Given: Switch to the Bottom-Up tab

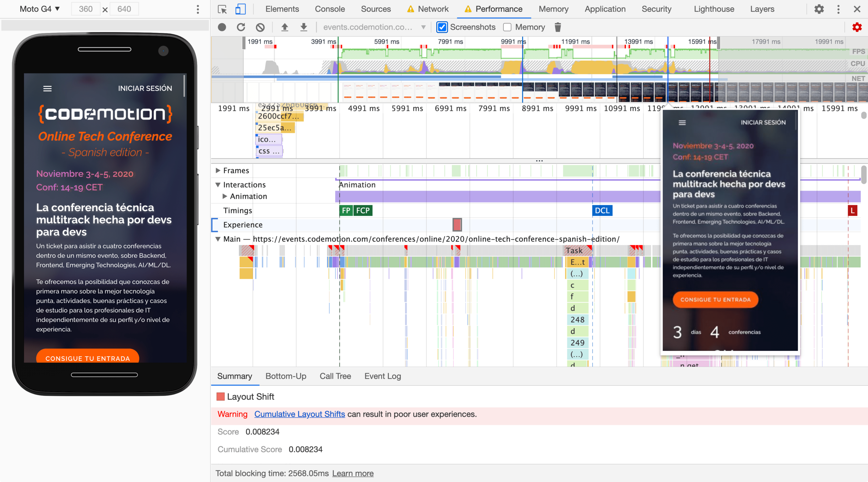Looking at the screenshot, I should pos(286,376).
